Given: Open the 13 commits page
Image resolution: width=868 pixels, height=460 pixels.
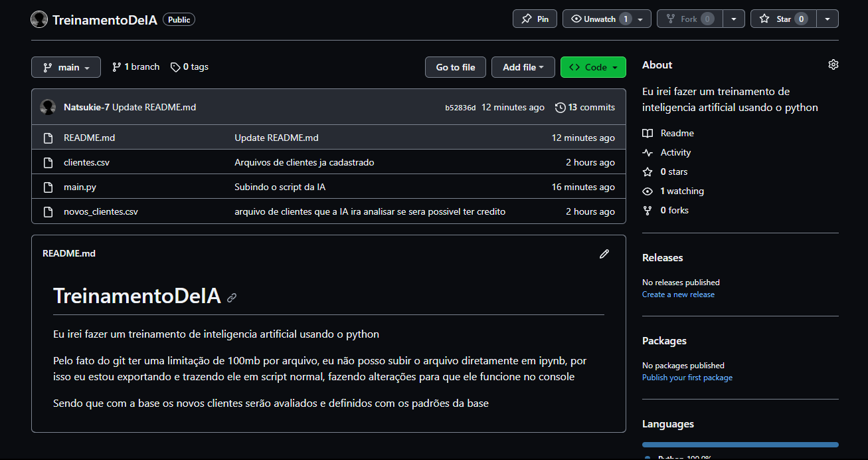Looking at the screenshot, I should [591, 107].
